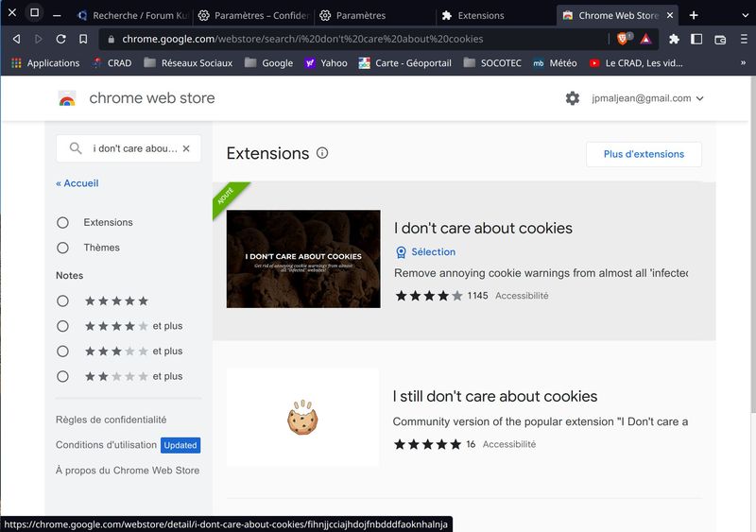Screen dimensions: 756x532
Task: Click the Extensions info circle icon
Action: point(322,153)
